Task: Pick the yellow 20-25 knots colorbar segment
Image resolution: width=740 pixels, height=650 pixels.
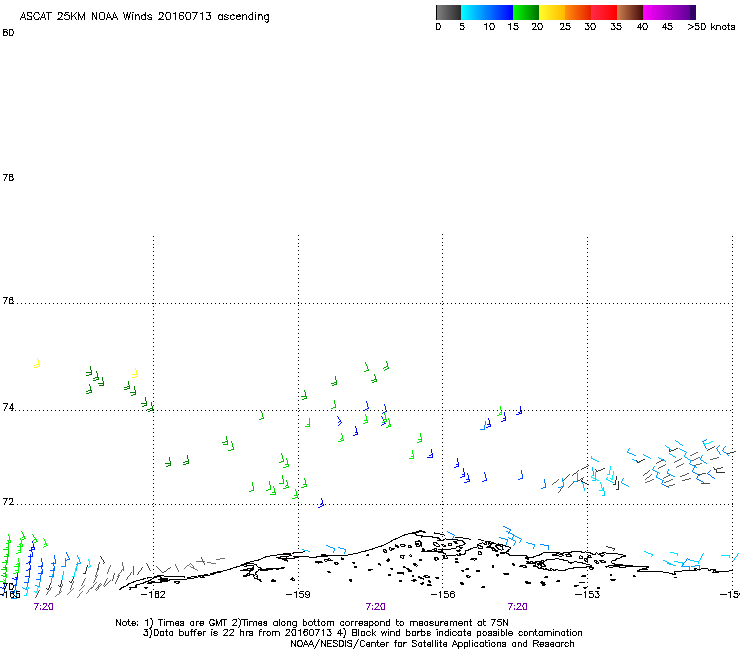Action: tap(552, 12)
